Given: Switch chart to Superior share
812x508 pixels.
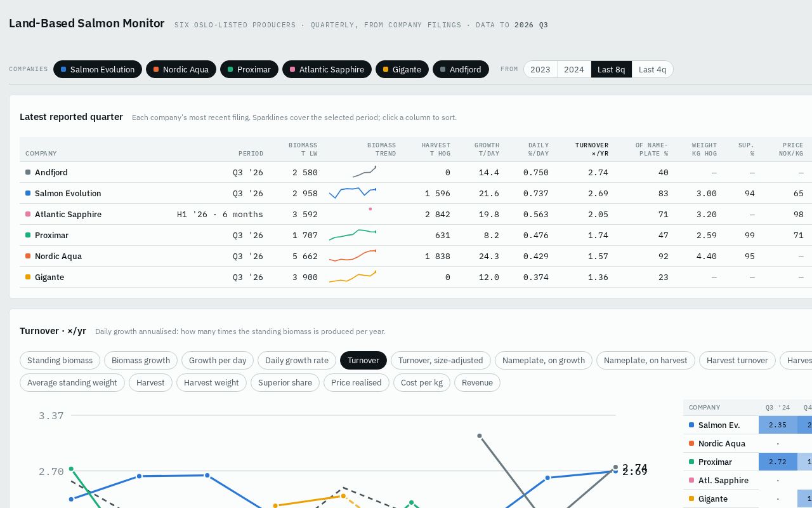Looking at the screenshot, I should click(x=285, y=382).
